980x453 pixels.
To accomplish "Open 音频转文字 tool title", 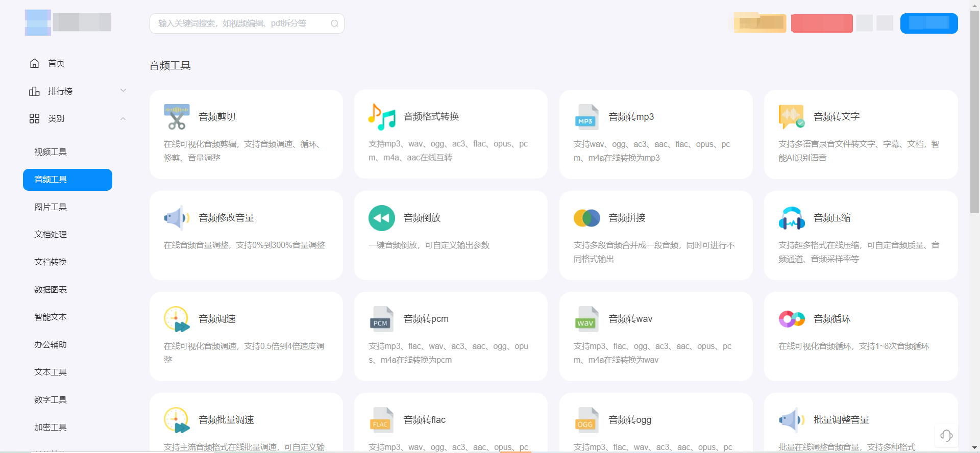I will coord(837,117).
